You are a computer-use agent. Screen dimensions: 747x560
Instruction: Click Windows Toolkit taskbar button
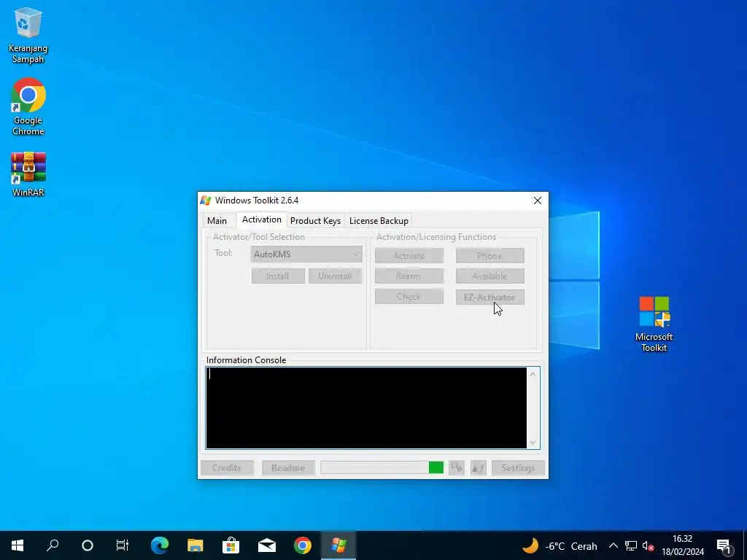(338, 545)
